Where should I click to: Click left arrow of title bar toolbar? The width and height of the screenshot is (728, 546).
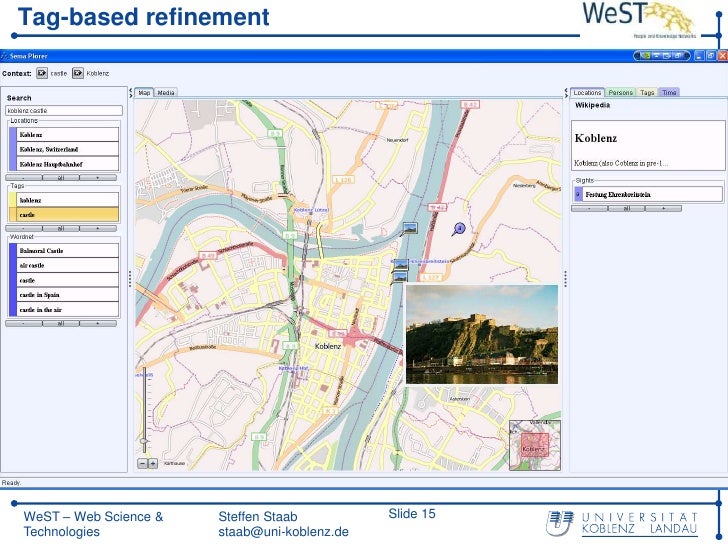(637, 56)
